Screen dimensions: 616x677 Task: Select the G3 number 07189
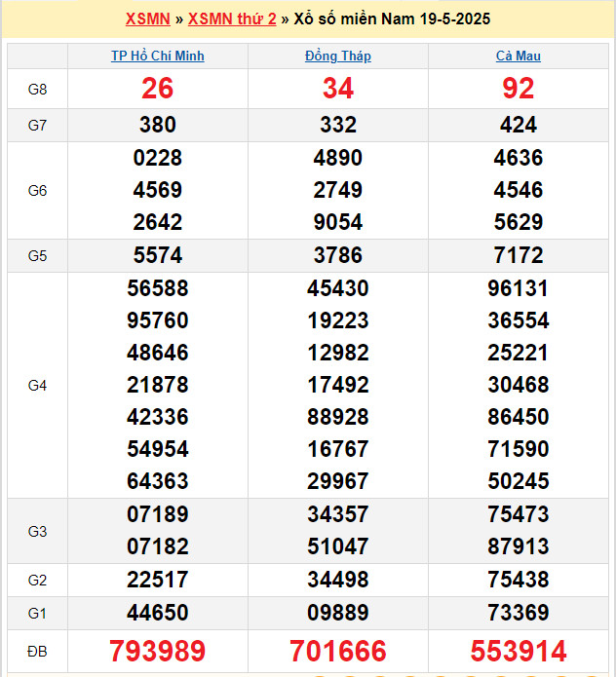point(158,514)
